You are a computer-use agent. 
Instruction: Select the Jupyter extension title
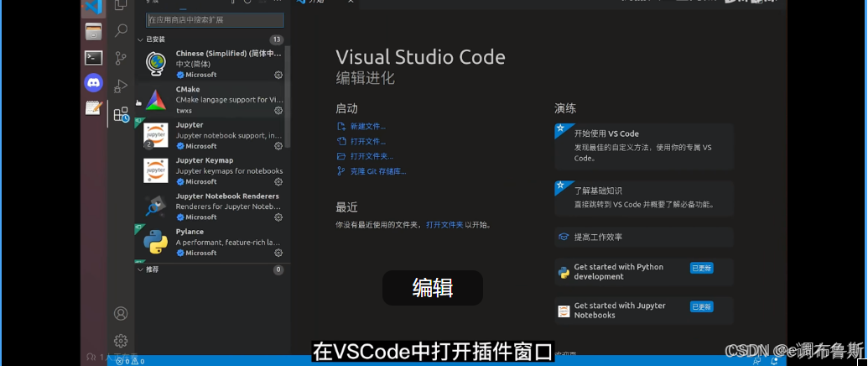pos(190,124)
